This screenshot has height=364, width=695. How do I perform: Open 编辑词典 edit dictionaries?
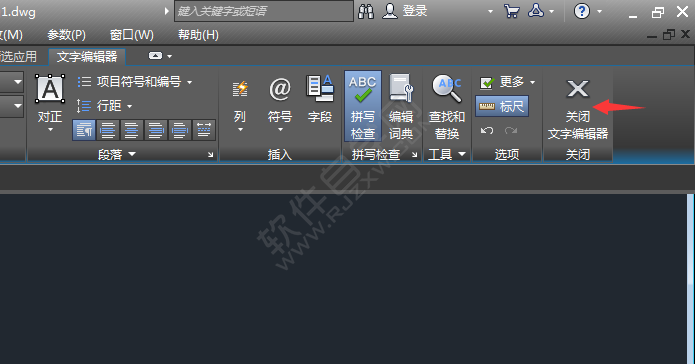coord(401,106)
